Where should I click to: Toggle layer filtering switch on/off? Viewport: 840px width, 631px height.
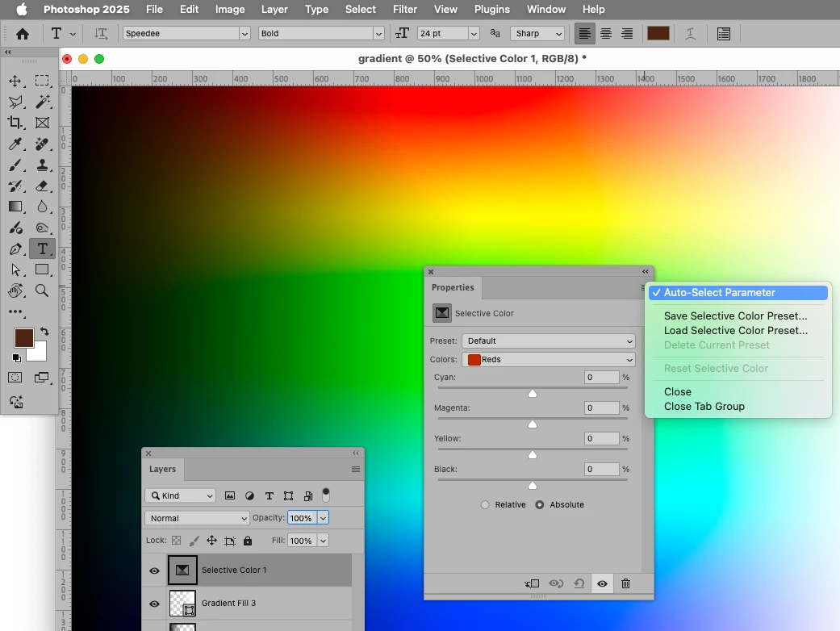pyautogui.click(x=326, y=495)
